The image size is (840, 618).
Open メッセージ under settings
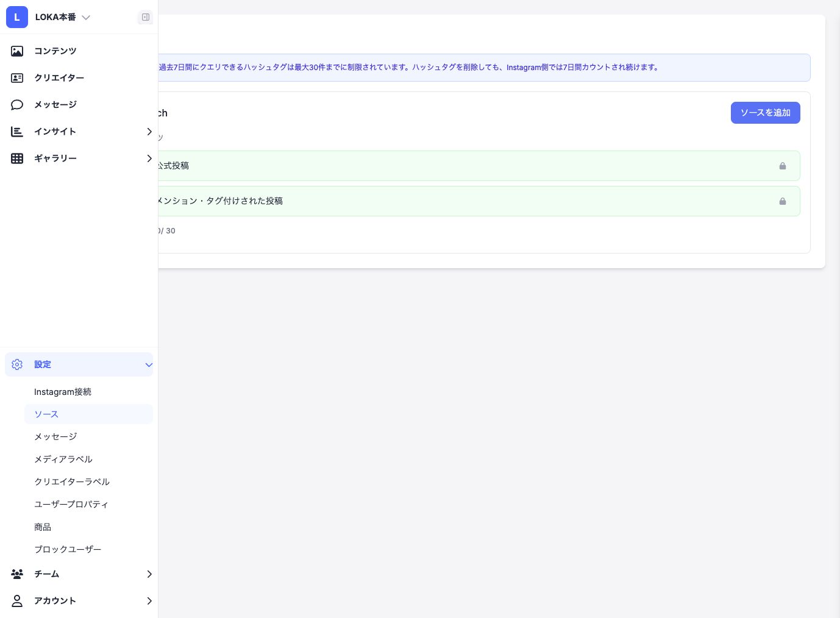[88, 437]
